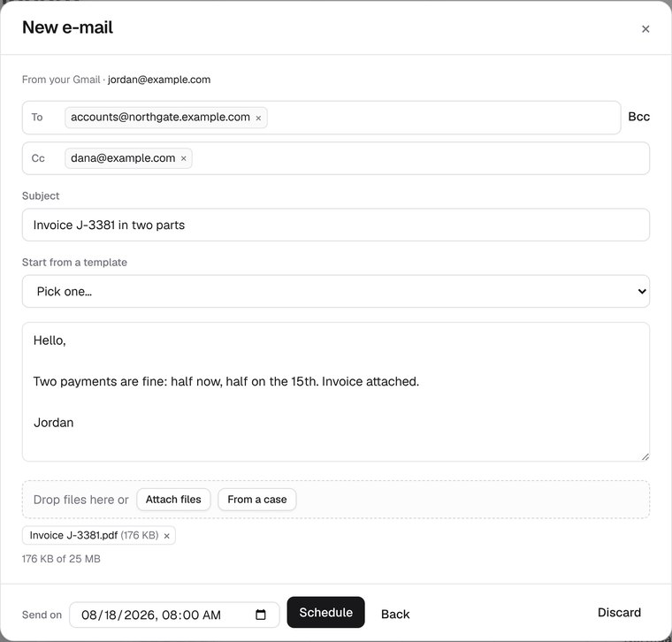Image resolution: width=672 pixels, height=642 pixels.
Task: Remove dana@example.com from Cc
Action: click(x=183, y=158)
